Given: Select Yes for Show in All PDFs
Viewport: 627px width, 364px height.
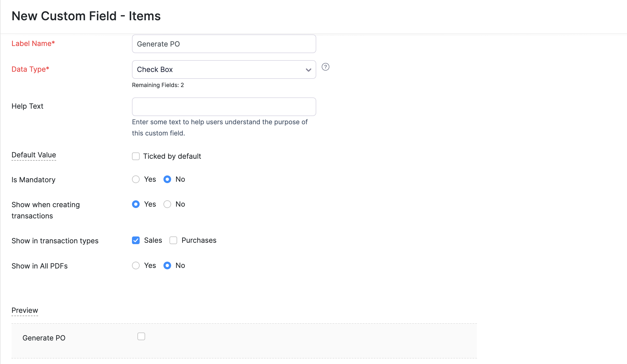Looking at the screenshot, I should click(x=136, y=265).
